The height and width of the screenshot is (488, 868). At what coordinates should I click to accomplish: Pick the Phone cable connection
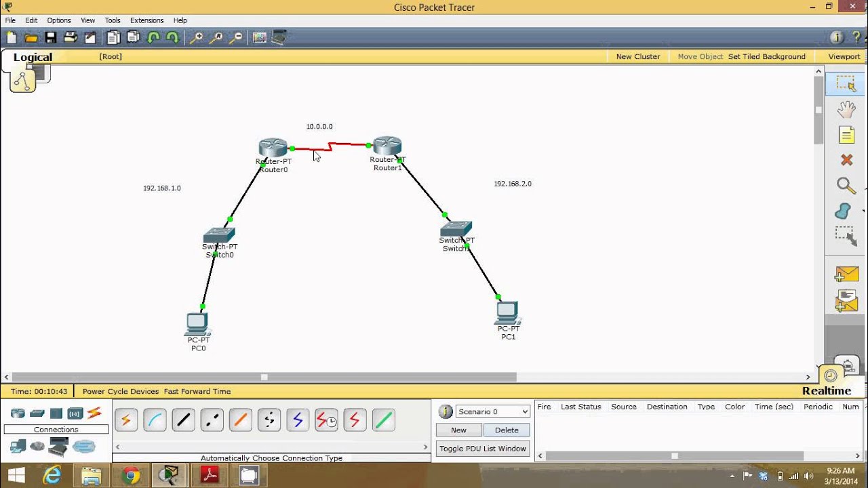pyautogui.click(x=269, y=420)
